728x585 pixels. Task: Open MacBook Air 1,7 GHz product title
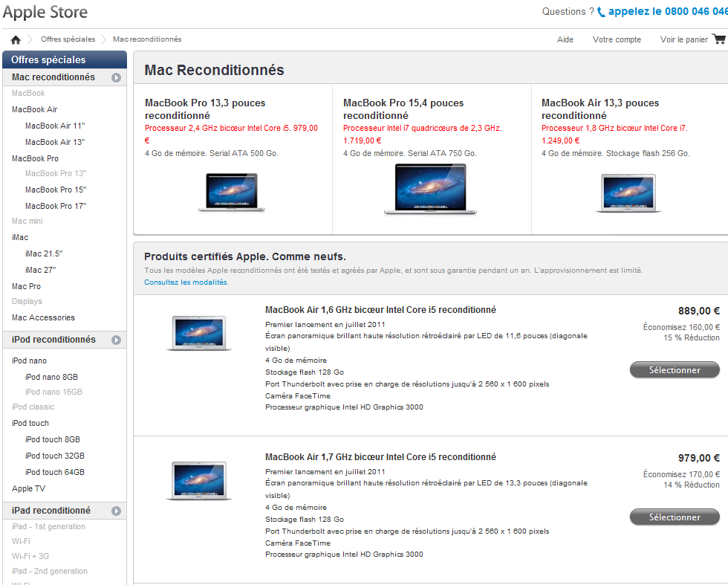tap(380, 457)
